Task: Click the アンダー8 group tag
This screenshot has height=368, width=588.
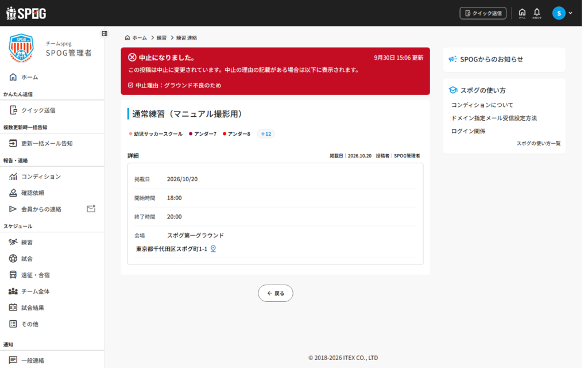Action: 237,133
